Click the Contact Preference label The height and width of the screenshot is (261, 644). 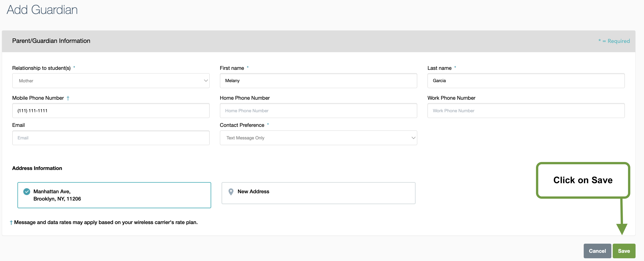(242, 125)
